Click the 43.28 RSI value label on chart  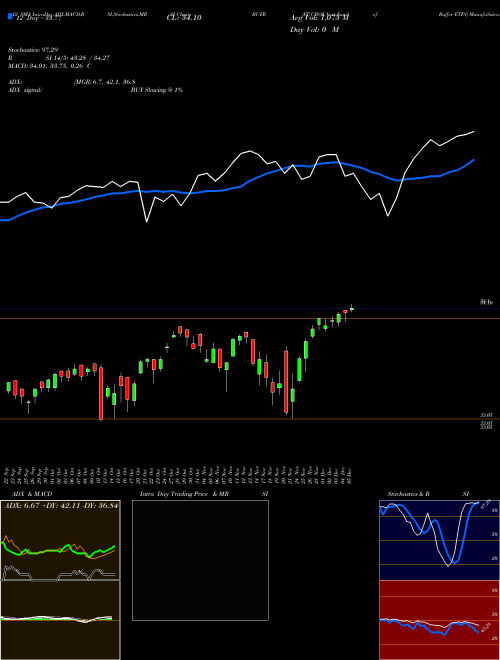(485, 627)
